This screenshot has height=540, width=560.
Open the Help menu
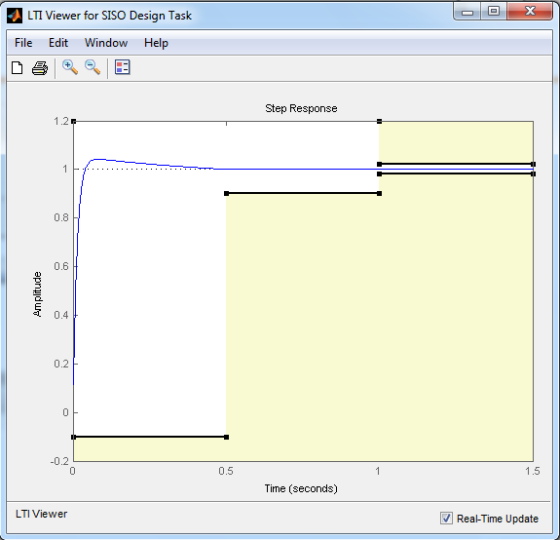click(x=156, y=43)
